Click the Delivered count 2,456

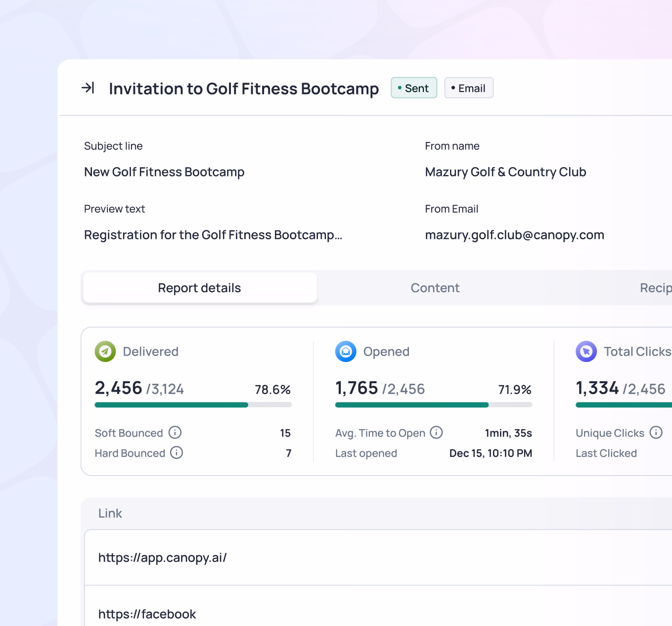tap(119, 388)
